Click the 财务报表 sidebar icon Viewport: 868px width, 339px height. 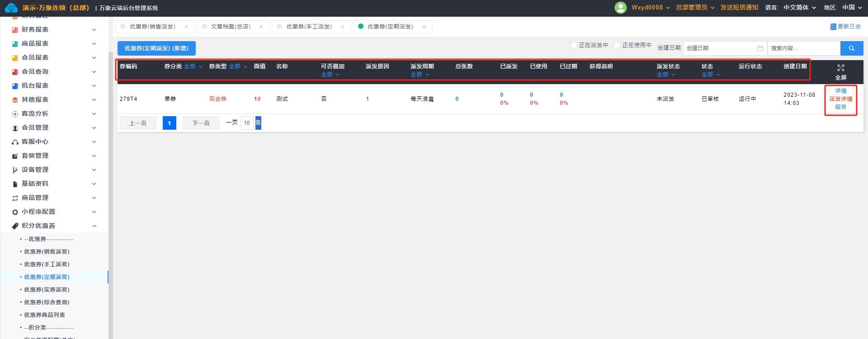(15, 30)
